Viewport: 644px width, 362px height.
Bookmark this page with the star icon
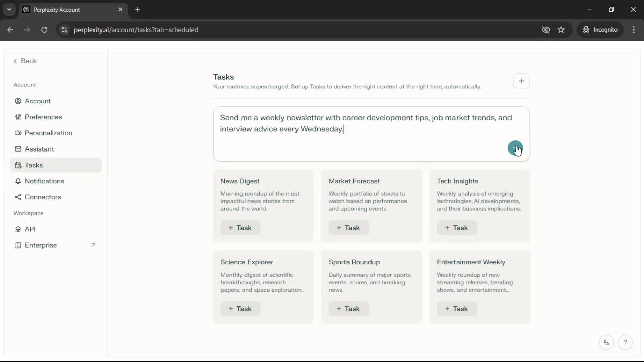coord(561,30)
